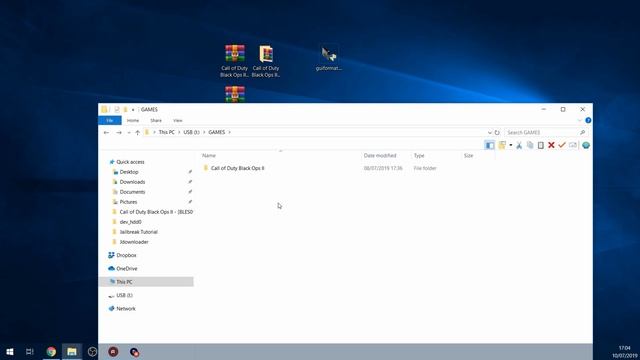
Task: Open dev_hdd0 in the navigation pane
Action: click(130, 222)
